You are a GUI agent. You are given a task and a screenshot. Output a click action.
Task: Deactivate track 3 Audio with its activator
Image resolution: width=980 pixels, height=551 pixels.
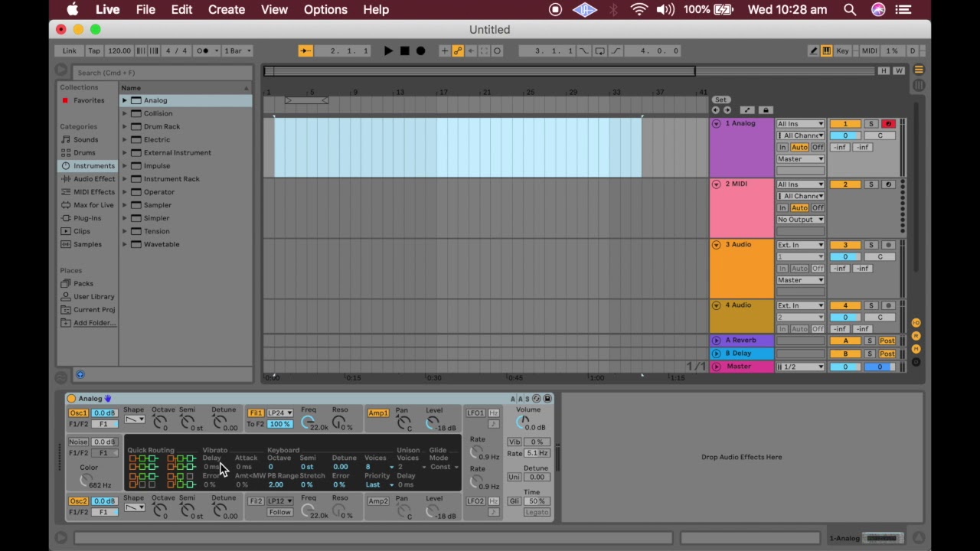[845, 245]
